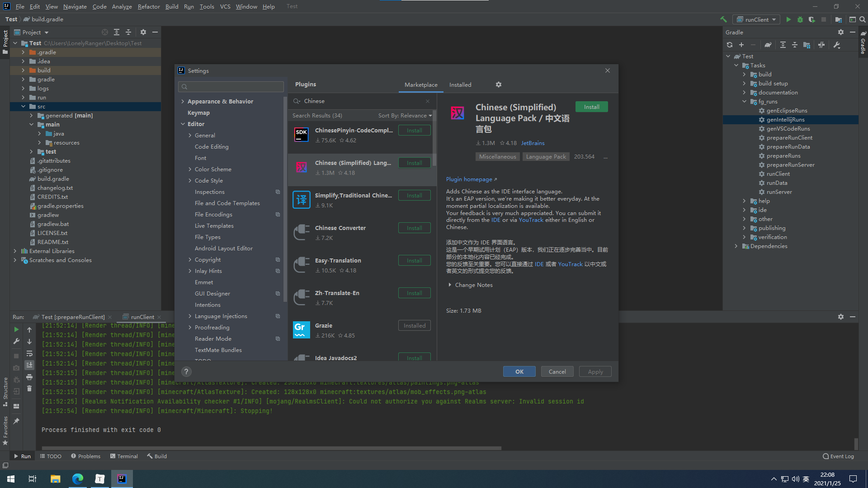Viewport: 868px width, 488px height.
Task: Open the Sort By Relevance dropdown
Action: tap(405, 116)
